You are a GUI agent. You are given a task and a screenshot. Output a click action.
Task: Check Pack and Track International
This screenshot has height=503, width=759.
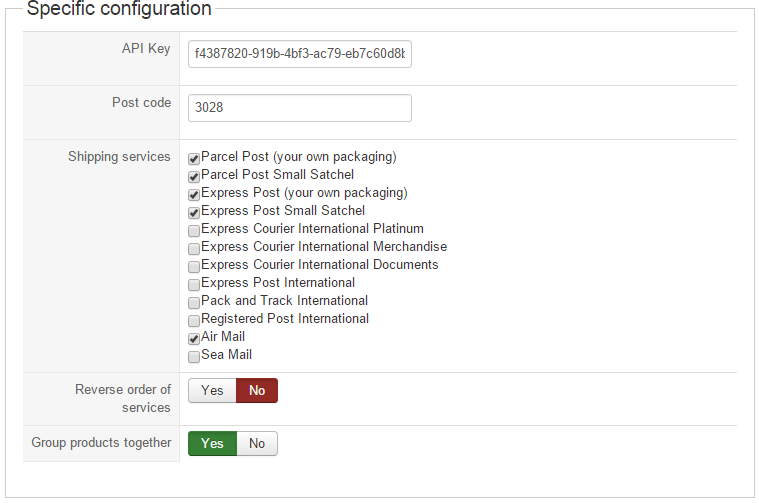pos(194,302)
